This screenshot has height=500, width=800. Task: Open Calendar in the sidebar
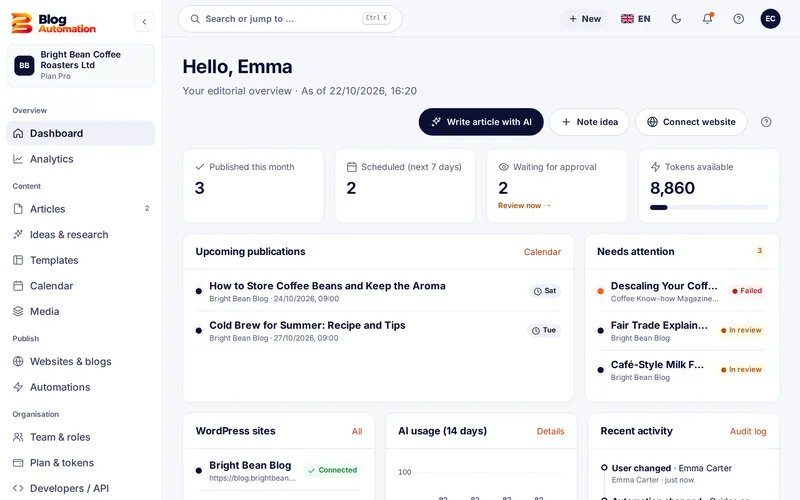click(81, 286)
